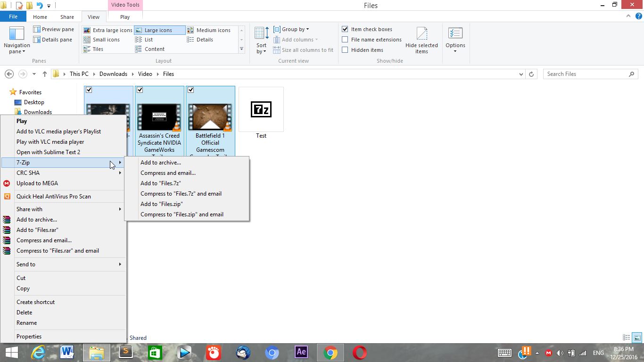The width and height of the screenshot is (644, 362).
Task: Click Downloads in the breadcrumb bar
Action: tap(113, 74)
